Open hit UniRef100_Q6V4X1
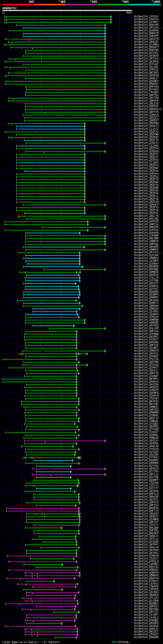163x644 pixels. click(146, 354)
